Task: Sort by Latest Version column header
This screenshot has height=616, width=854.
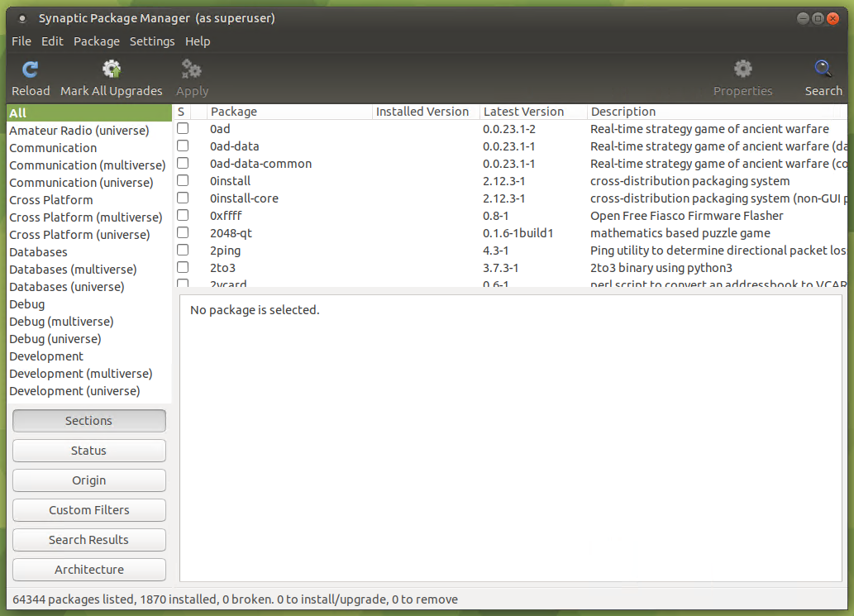Action: click(x=532, y=112)
